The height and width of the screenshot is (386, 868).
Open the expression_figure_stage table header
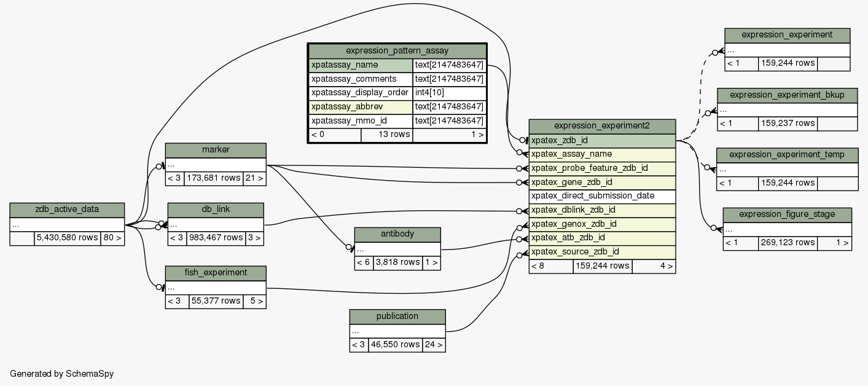point(786,215)
